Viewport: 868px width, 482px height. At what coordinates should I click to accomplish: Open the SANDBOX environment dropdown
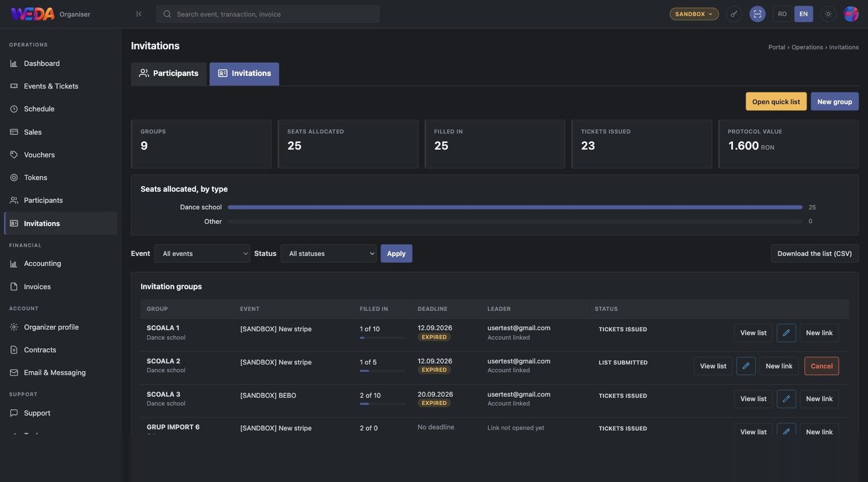694,14
